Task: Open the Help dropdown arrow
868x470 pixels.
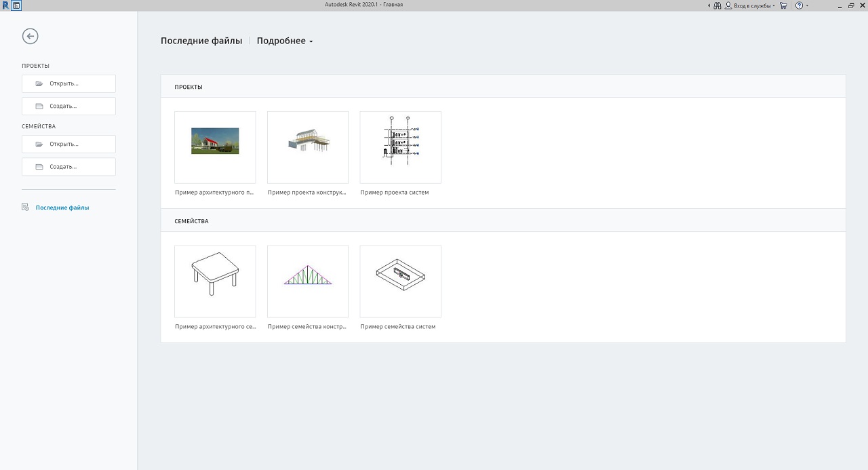Action: pyautogui.click(x=807, y=5)
